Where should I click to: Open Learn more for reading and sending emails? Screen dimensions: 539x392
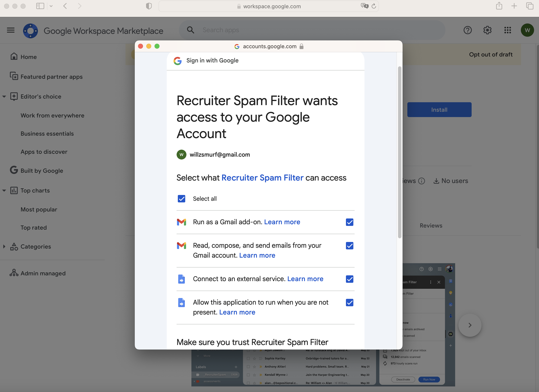pyautogui.click(x=257, y=255)
